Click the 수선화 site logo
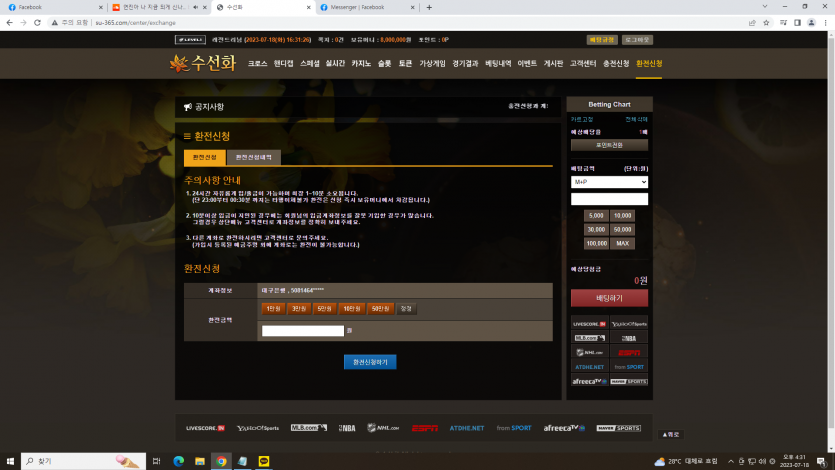The height and width of the screenshot is (470, 835). [x=203, y=63]
